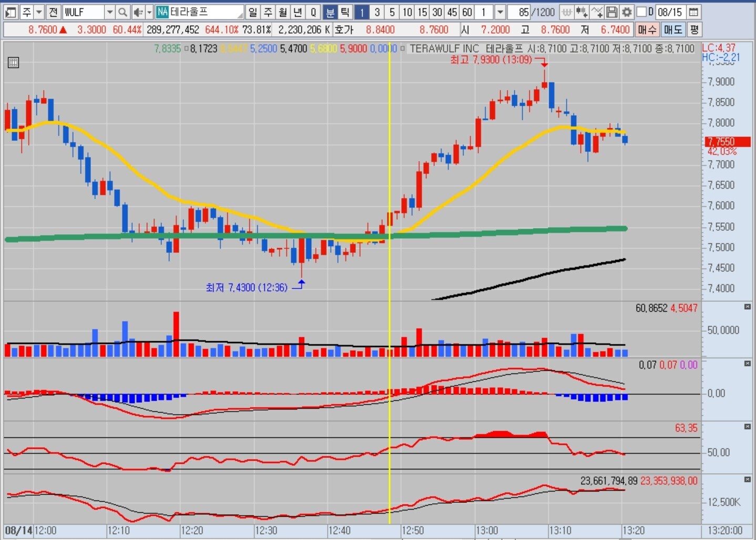Open the stock symbol search magnifier

[122, 12]
